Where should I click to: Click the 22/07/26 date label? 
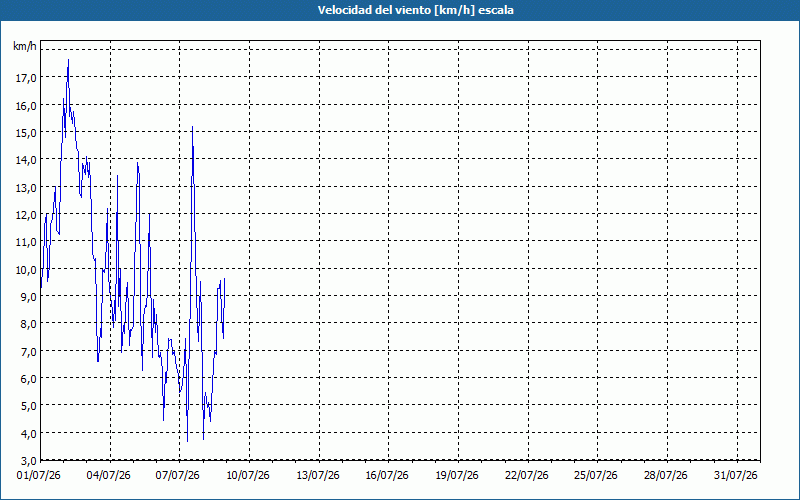pos(527,476)
